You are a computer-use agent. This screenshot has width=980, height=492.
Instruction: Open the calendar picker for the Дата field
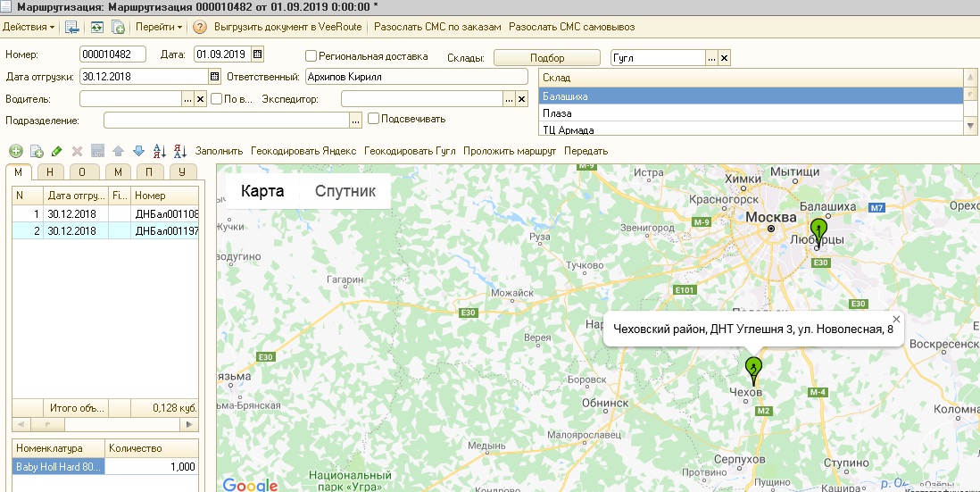coord(258,54)
